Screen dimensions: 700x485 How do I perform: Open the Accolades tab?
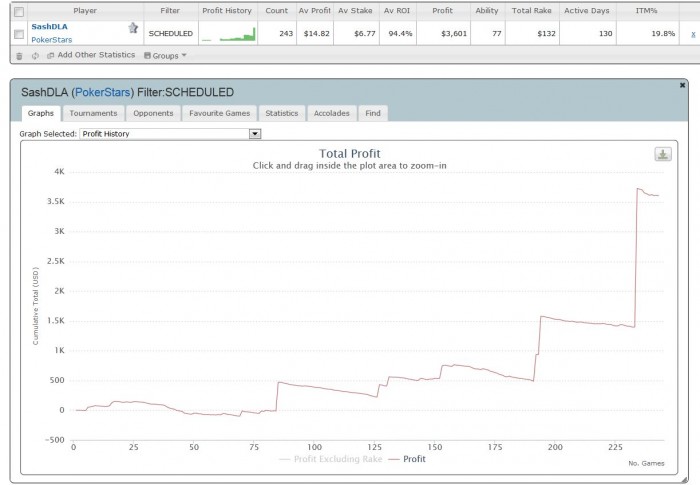[332, 113]
